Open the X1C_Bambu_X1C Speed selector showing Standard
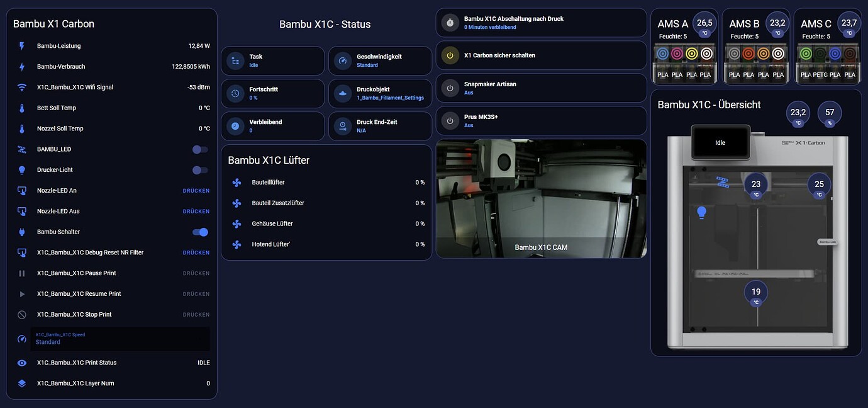The width and height of the screenshot is (868, 408). tap(120, 338)
